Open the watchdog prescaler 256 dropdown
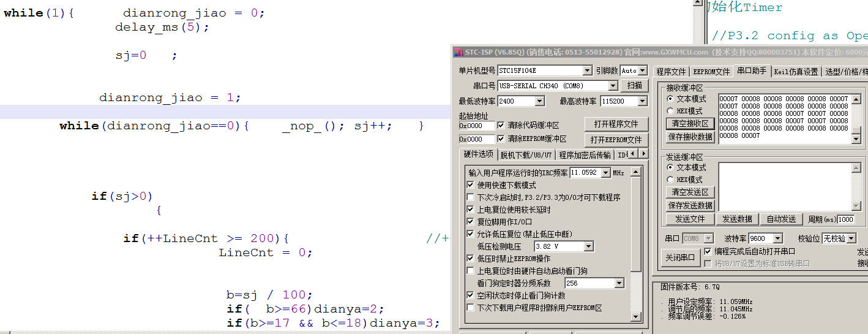This screenshot has height=334, width=868. coord(619,283)
